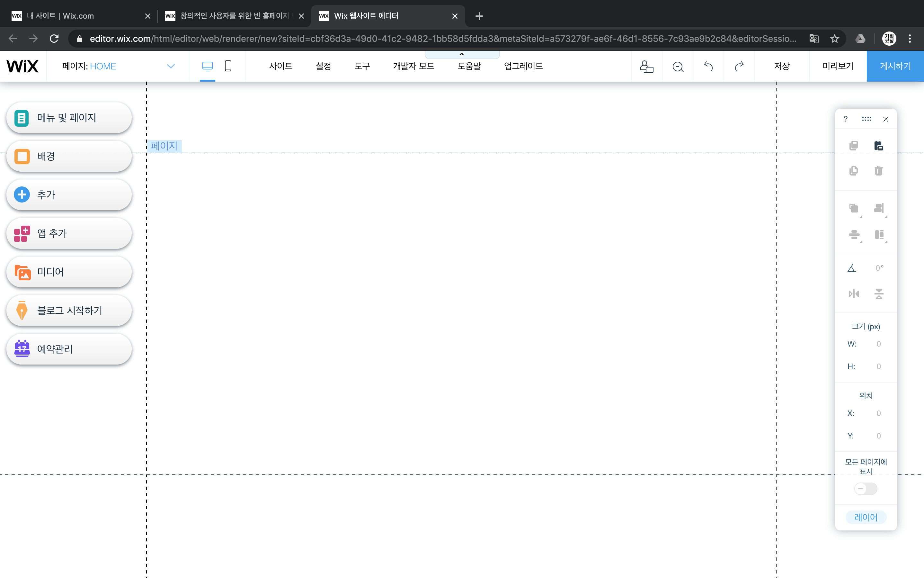Paste using the toolbar paste icon
Screen dimensions: 924x578
(878, 146)
